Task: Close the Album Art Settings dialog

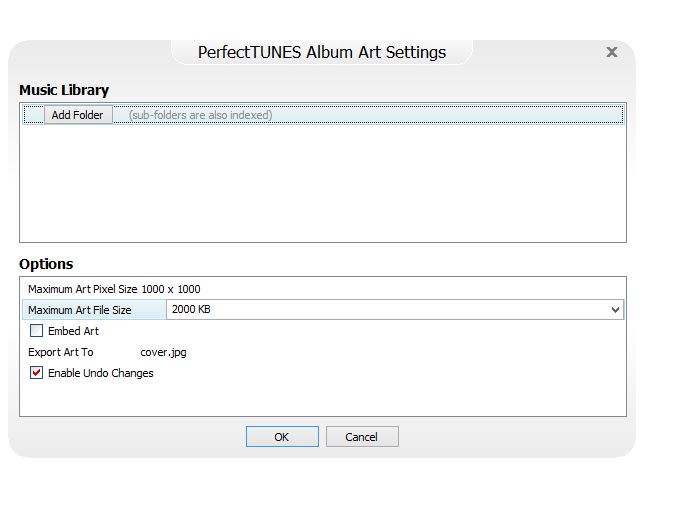Action: [612, 52]
